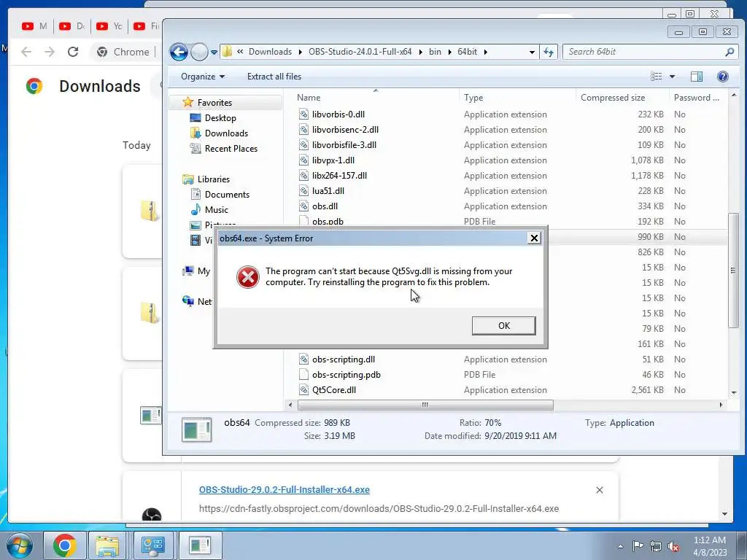The image size is (747, 560).
Task: Open OBS-Studio-29.0.2-Full-Installer-x64.exe link in Chrome
Action: tap(285, 489)
